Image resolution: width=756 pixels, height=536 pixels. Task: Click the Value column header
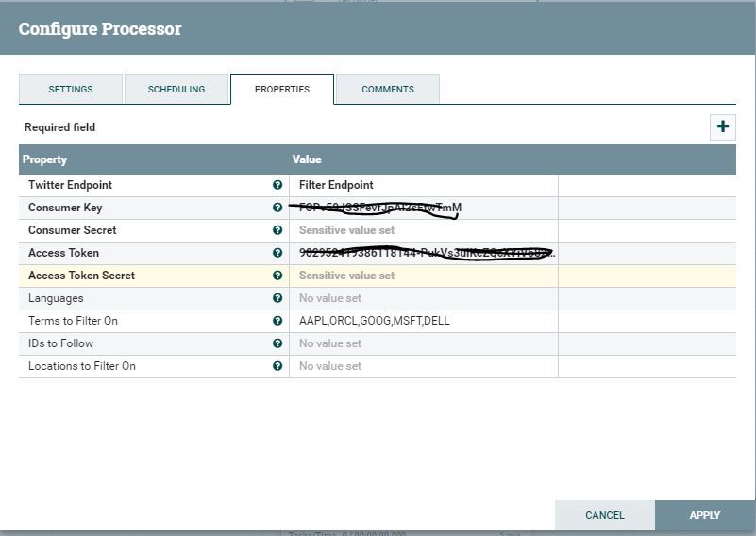(307, 159)
